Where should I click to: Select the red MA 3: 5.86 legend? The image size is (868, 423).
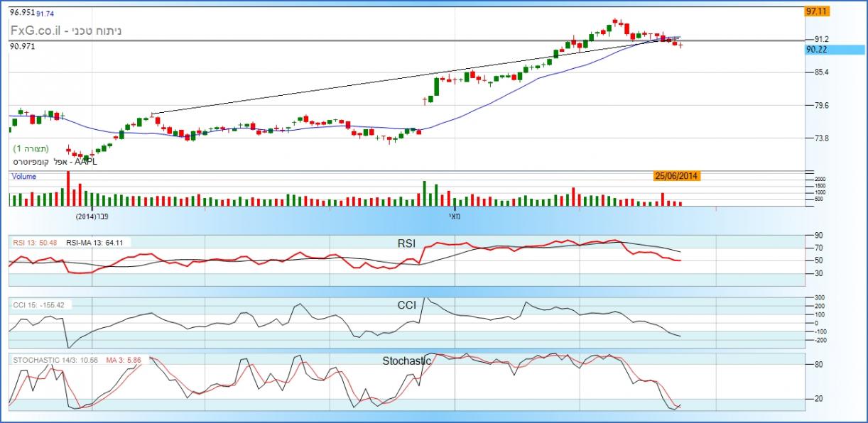coord(124,360)
